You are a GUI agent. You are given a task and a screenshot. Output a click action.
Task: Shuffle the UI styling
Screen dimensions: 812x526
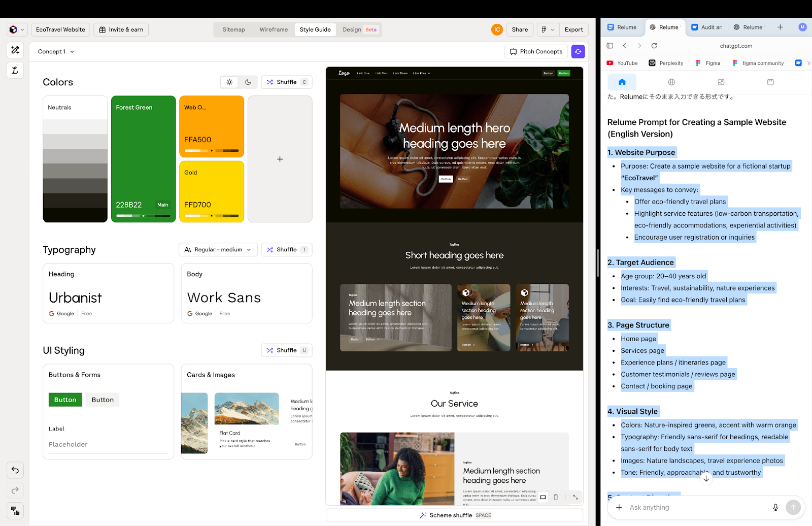coord(287,350)
